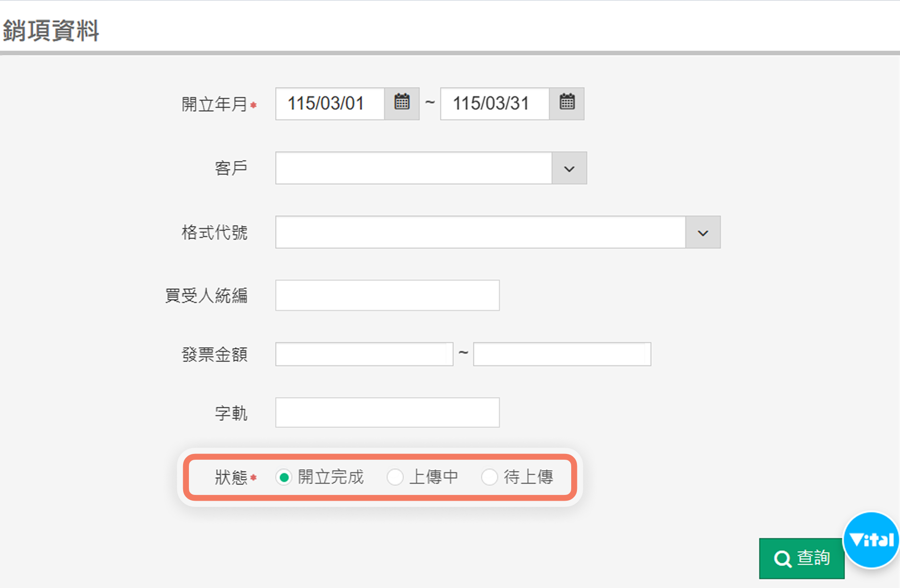Click the 買受人統編 text input
Image resolution: width=900 pixels, height=588 pixels.
pyautogui.click(x=387, y=295)
